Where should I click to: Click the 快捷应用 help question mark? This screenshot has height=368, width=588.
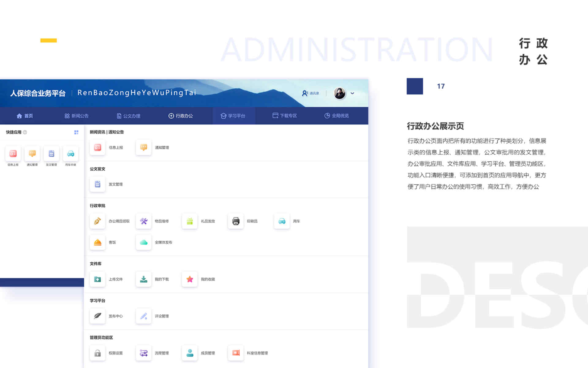[25, 132]
